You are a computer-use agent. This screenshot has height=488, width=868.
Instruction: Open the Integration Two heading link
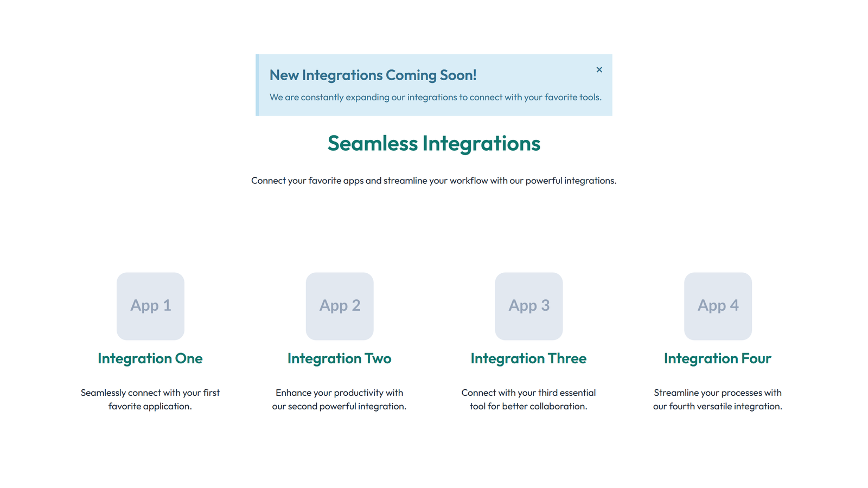pyautogui.click(x=339, y=358)
